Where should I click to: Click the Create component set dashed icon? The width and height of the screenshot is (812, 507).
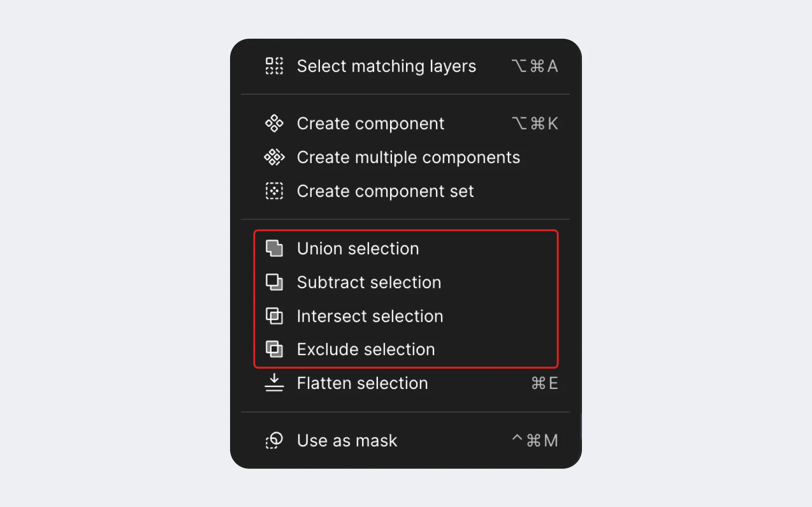pyautogui.click(x=274, y=191)
